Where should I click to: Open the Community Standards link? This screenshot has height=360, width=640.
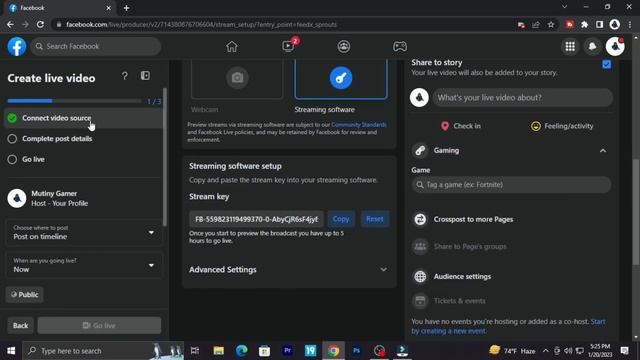tap(359, 125)
